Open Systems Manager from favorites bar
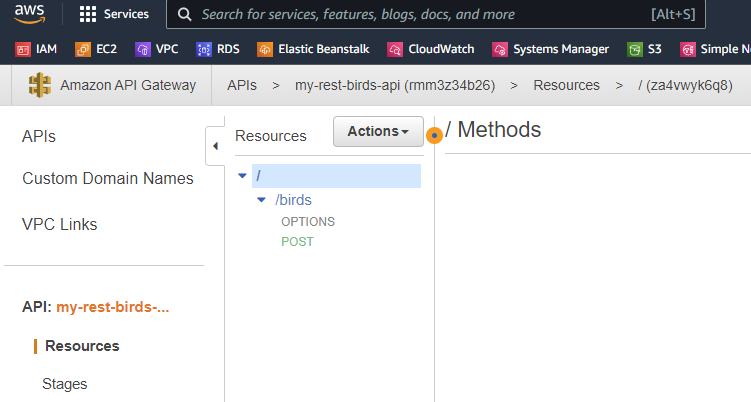This screenshot has height=402, width=751. 561,49
